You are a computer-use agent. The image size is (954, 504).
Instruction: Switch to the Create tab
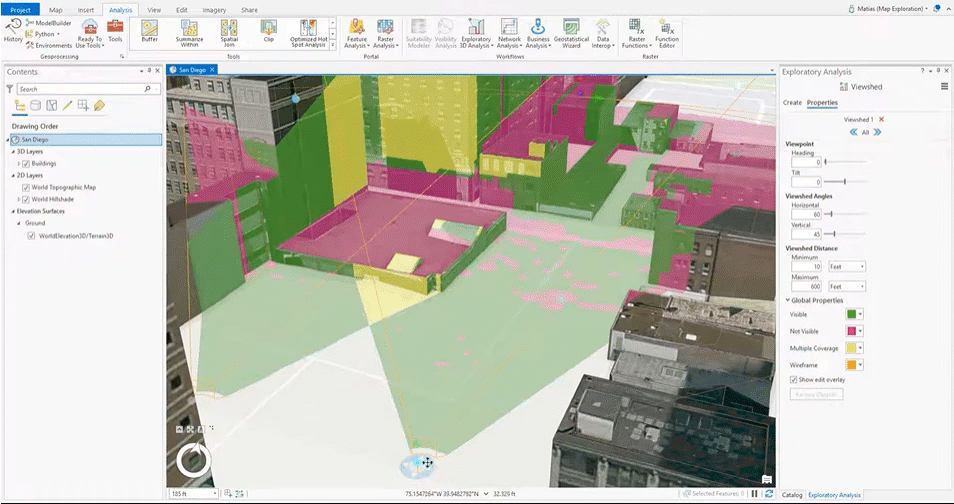point(792,102)
